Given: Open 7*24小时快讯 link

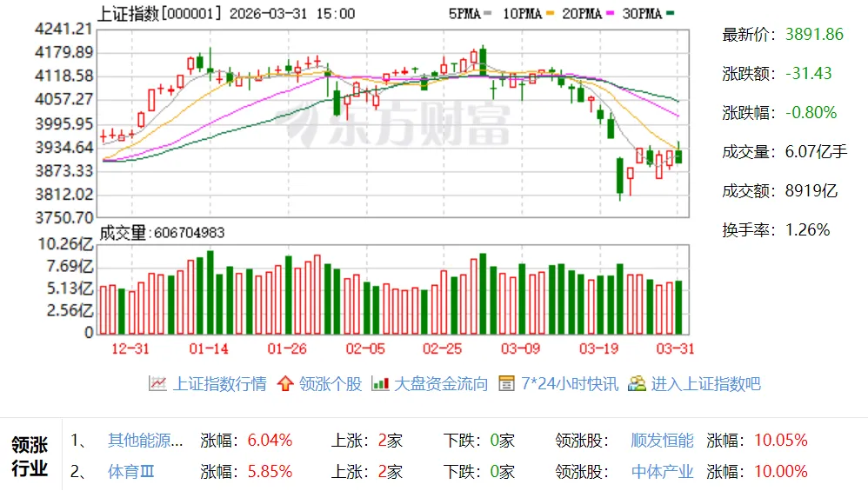Looking at the screenshot, I should point(570,384).
